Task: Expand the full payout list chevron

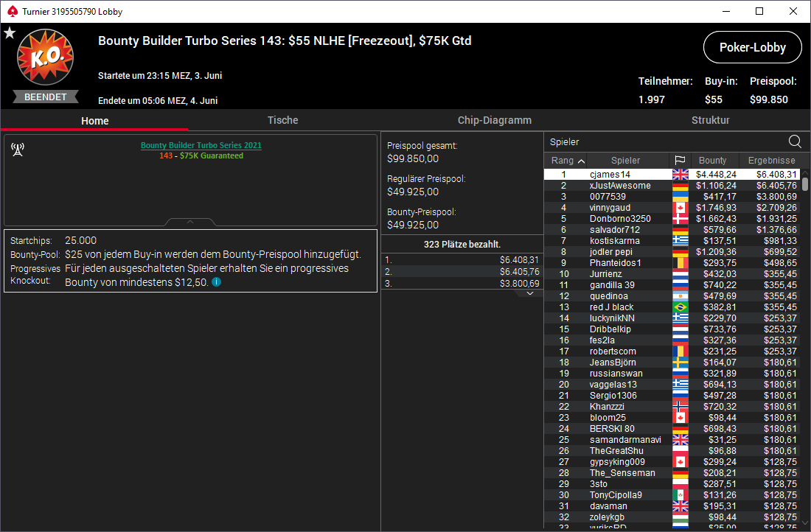Action: 529,293
